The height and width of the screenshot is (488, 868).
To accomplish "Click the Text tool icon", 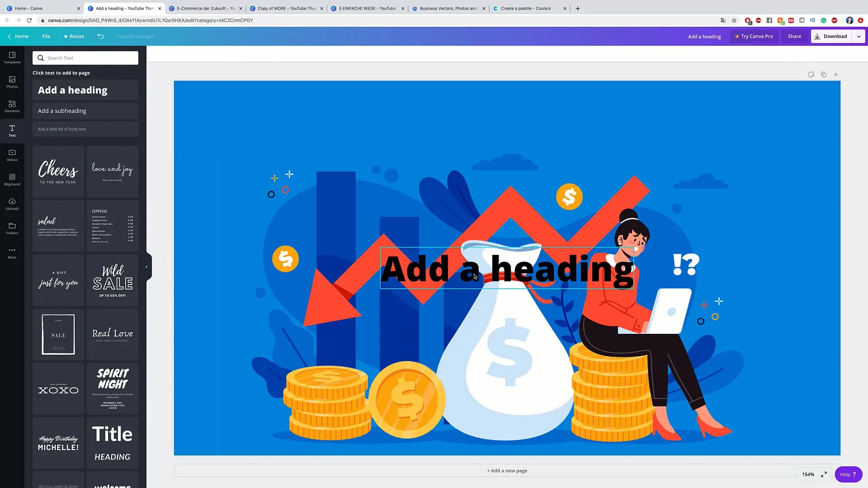I will tap(12, 130).
